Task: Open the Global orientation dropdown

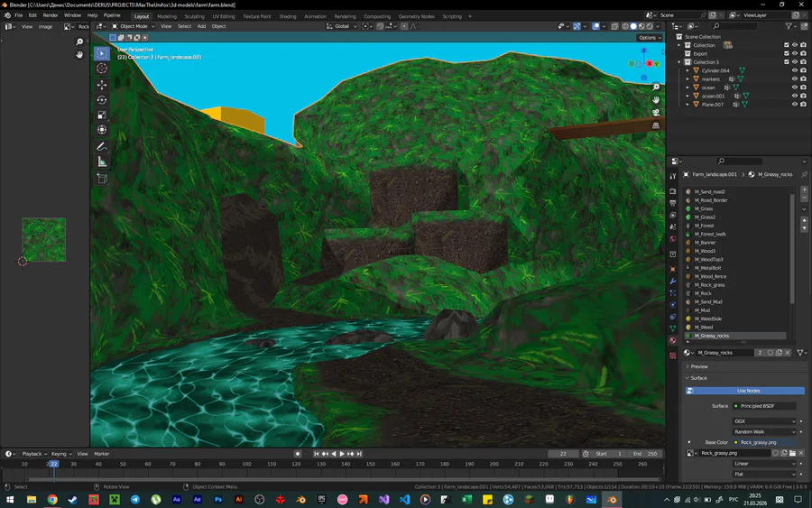Action: coord(341,26)
